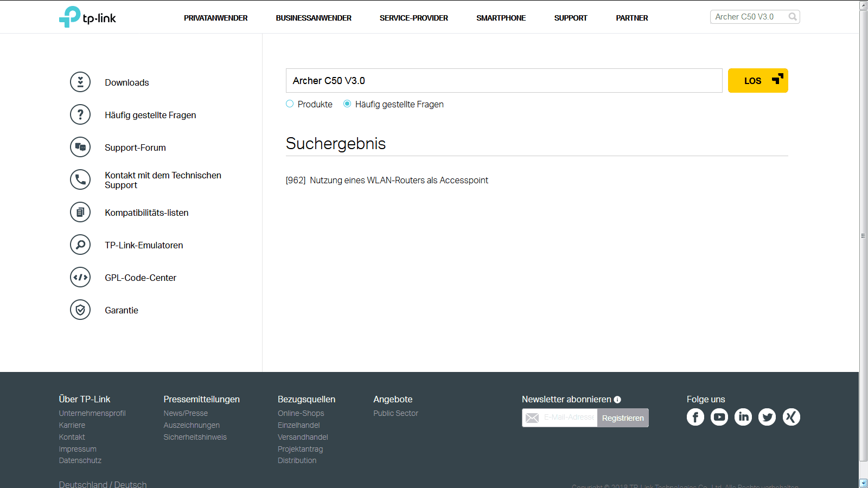Viewport: 868px width, 488px height.
Task: Open Impressum footer link
Action: (x=78, y=449)
